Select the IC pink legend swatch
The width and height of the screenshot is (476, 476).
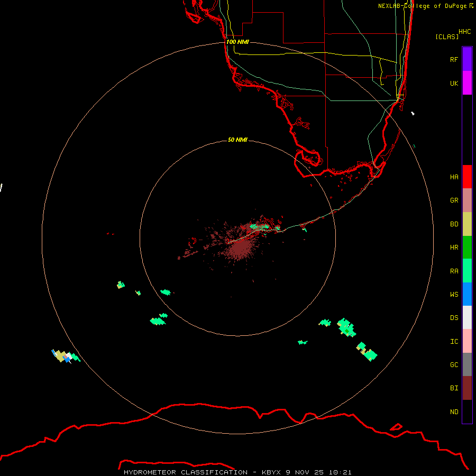(467, 341)
